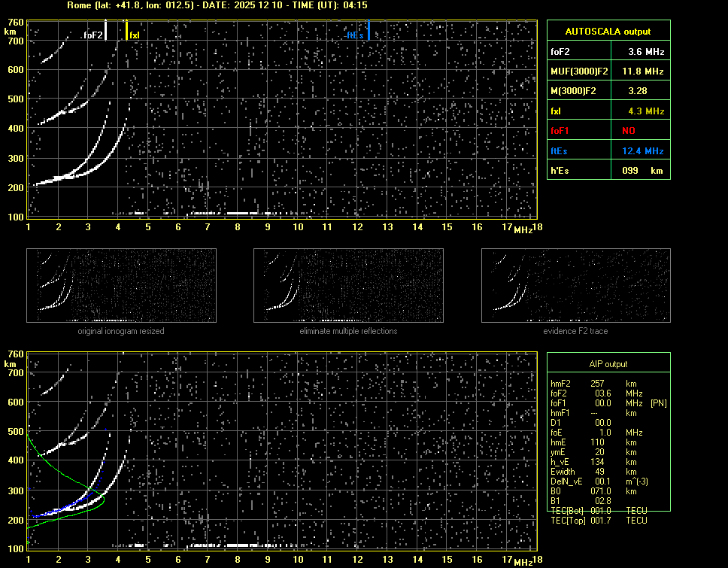
Task: Click the yellow fxI marker label
Action: [135, 35]
